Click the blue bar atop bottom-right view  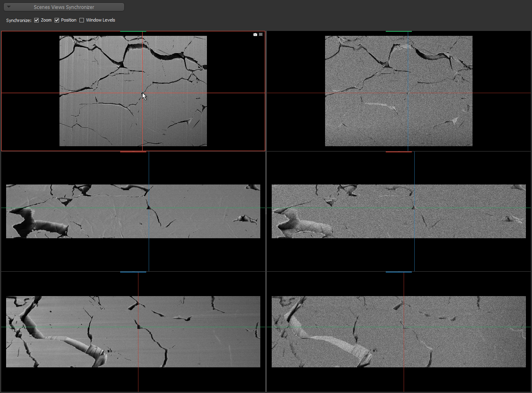point(398,272)
